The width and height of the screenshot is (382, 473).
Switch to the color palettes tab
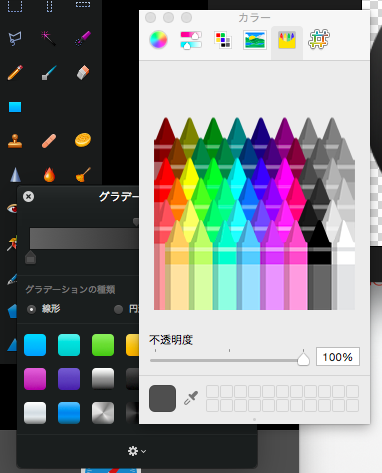click(223, 40)
